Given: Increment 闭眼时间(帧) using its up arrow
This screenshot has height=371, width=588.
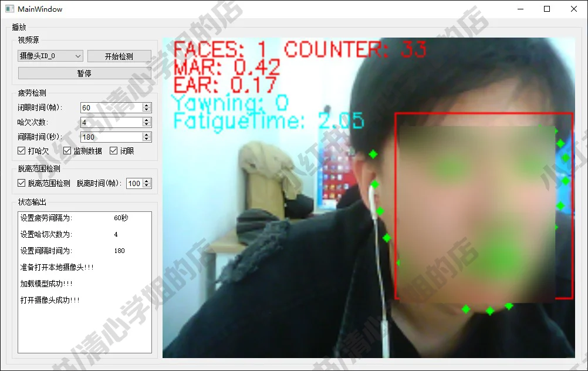Looking at the screenshot, I should 147,106.
